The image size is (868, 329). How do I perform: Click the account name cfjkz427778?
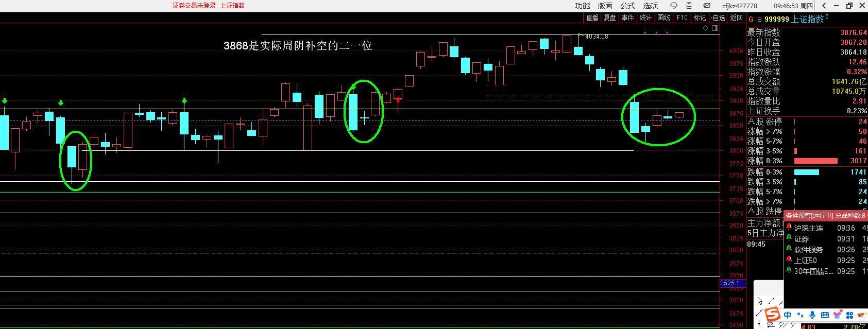click(x=740, y=6)
